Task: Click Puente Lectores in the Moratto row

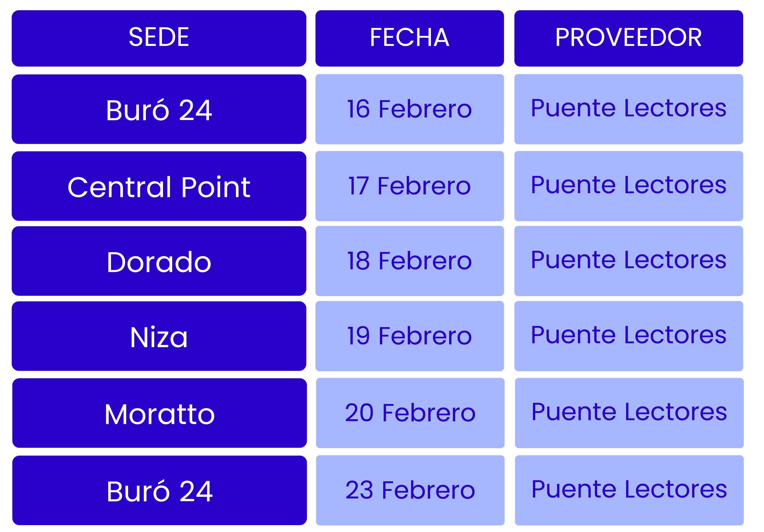Action: click(629, 413)
